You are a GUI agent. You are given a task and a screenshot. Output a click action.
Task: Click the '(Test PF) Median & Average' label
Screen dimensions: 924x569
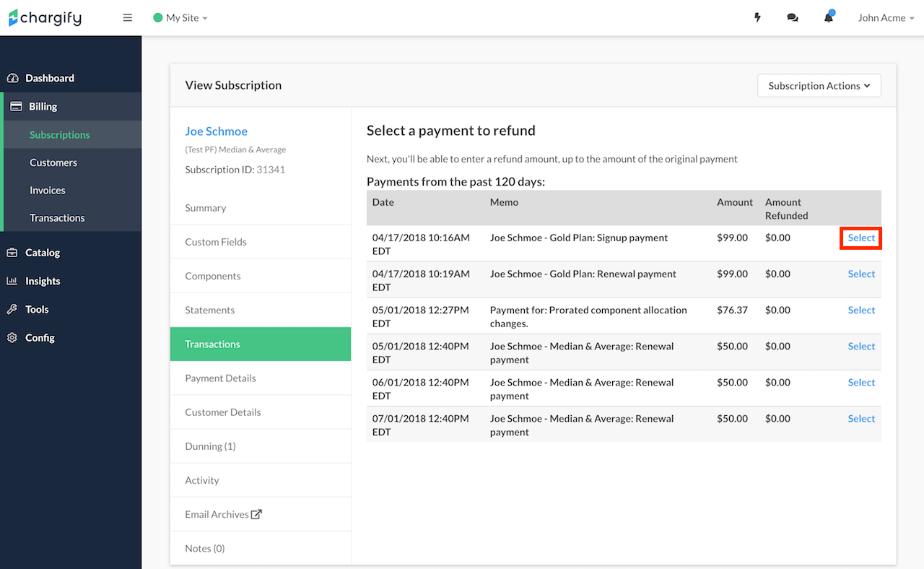pyautogui.click(x=235, y=149)
